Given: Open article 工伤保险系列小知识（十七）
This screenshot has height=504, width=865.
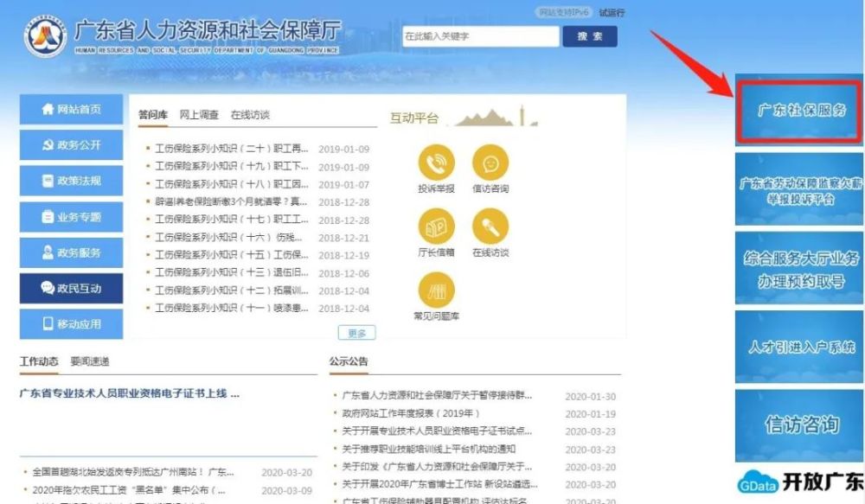Looking at the screenshot, I should 232,220.
